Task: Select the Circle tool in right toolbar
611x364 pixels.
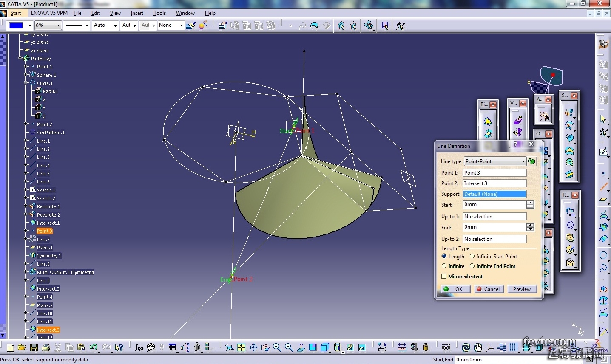Action: coord(603,255)
